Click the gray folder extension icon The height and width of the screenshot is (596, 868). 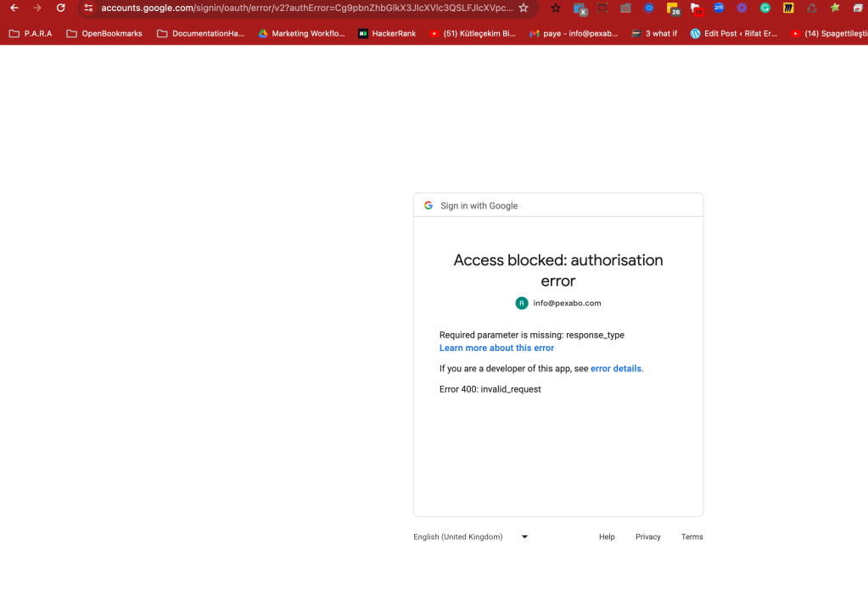point(625,8)
